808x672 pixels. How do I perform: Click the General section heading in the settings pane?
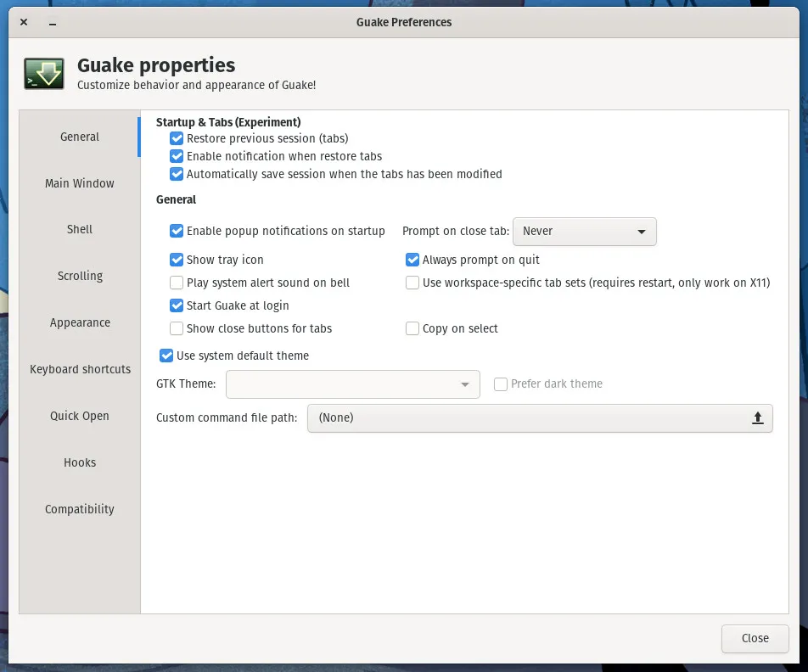pos(177,199)
